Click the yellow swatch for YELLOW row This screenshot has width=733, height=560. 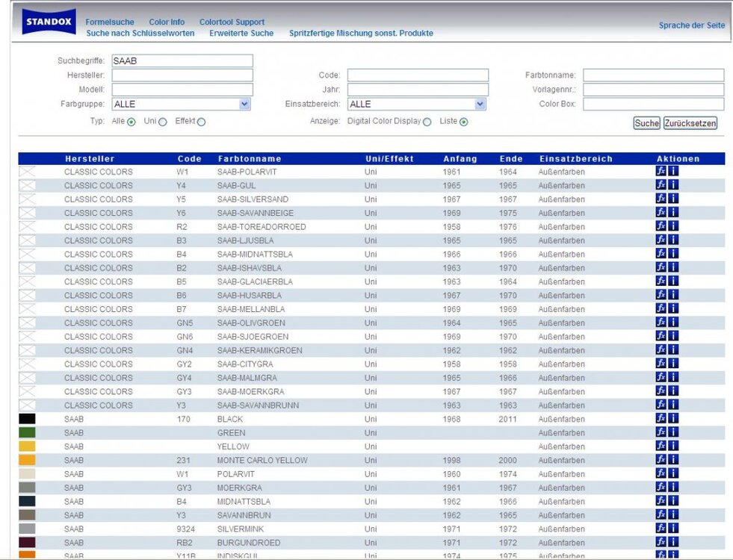(x=27, y=446)
